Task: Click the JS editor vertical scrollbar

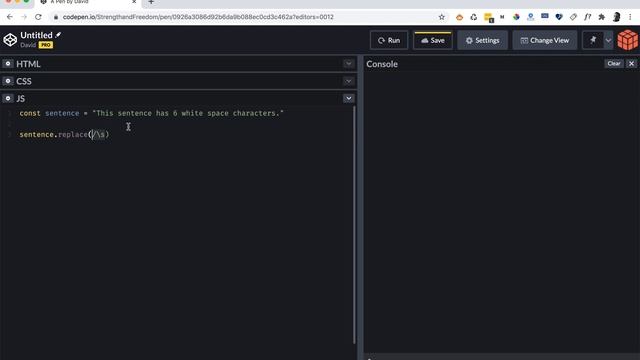Action: pos(354,224)
